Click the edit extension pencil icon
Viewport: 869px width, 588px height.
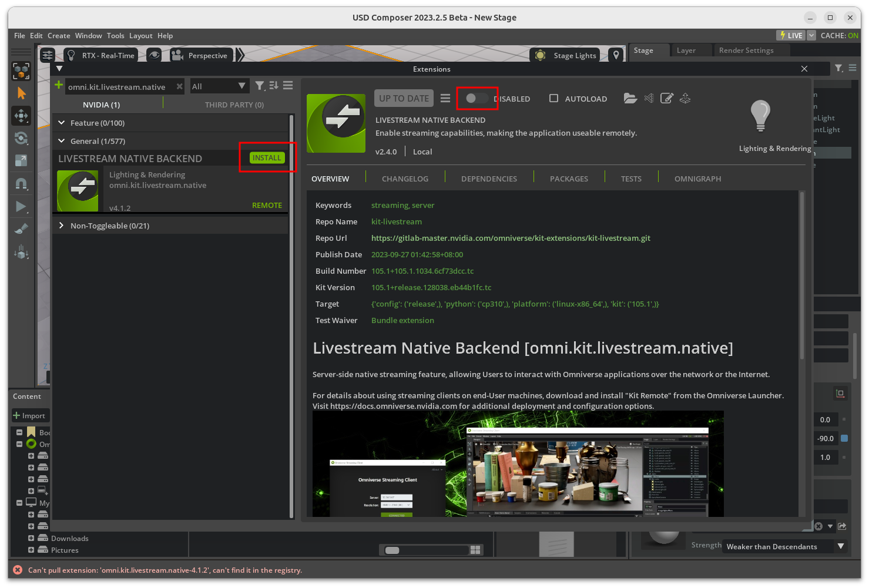point(667,98)
